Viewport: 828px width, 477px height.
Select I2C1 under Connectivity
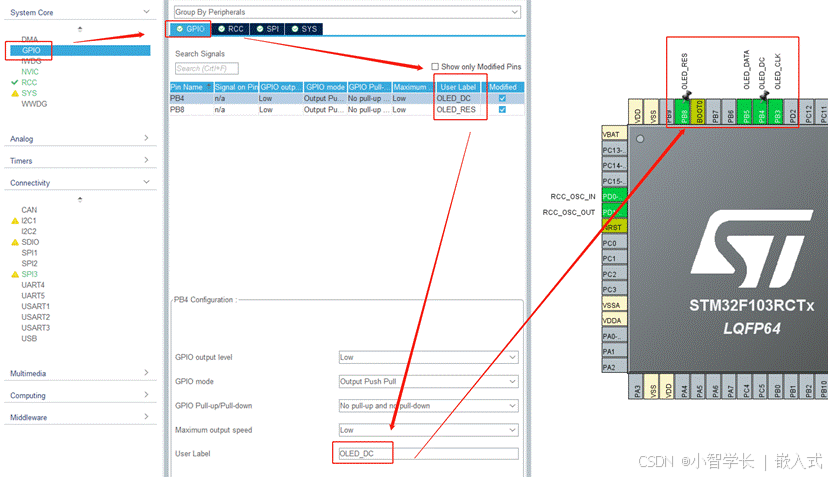29,221
